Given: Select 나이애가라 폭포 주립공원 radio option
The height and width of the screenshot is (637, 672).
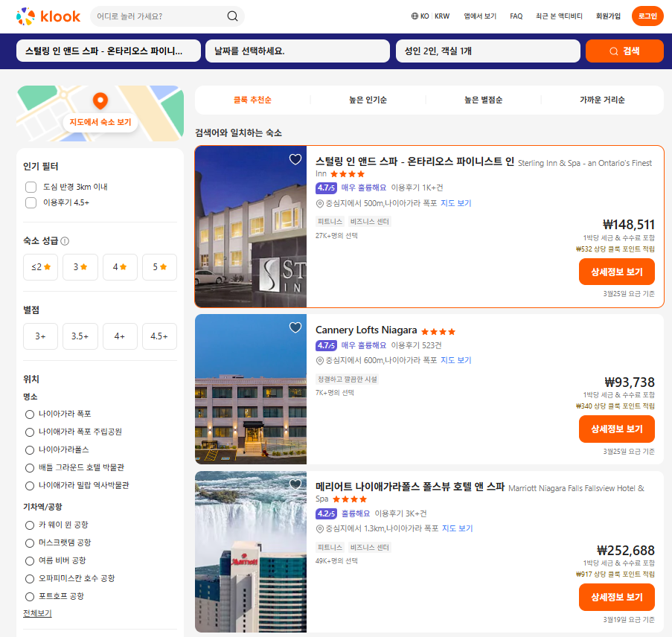Looking at the screenshot, I should [x=30, y=432].
